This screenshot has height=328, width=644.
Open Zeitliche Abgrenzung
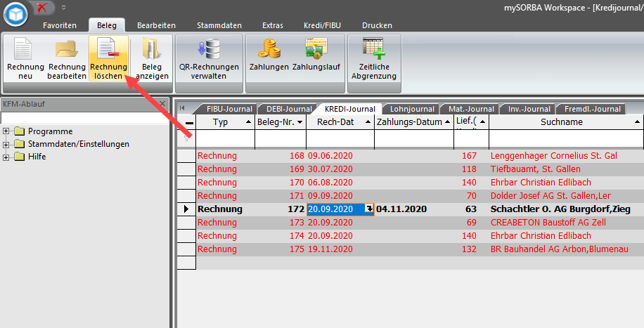(x=374, y=58)
